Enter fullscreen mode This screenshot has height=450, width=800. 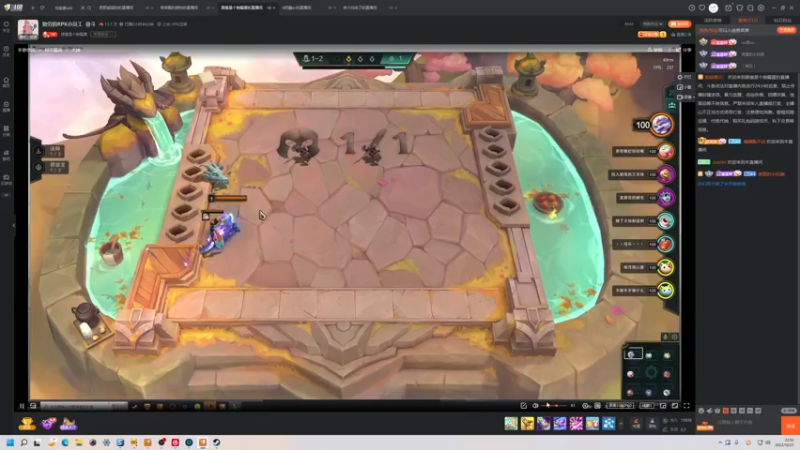[686, 406]
